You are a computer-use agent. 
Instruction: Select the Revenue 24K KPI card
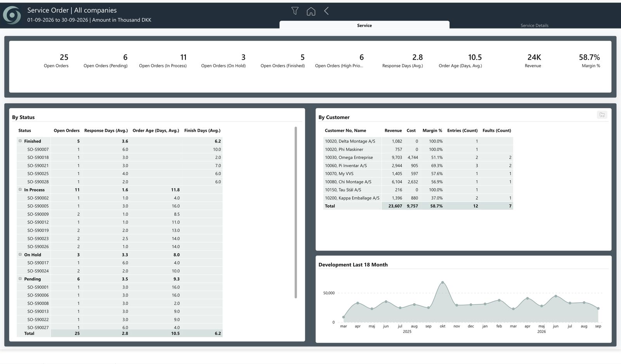click(533, 61)
